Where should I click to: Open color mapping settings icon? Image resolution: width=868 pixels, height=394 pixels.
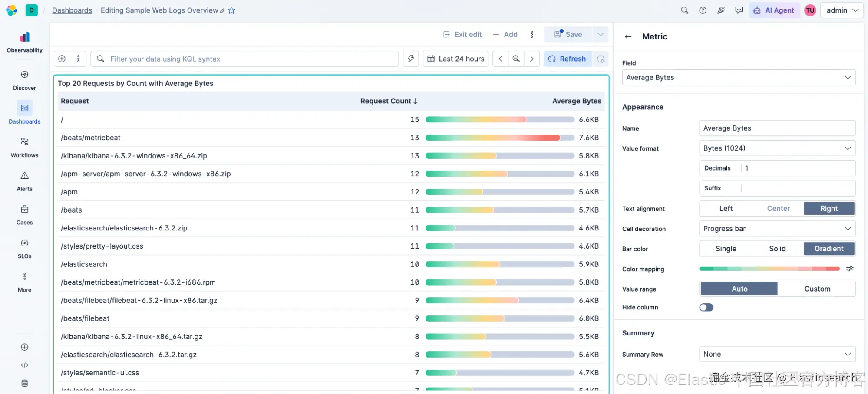coord(850,269)
